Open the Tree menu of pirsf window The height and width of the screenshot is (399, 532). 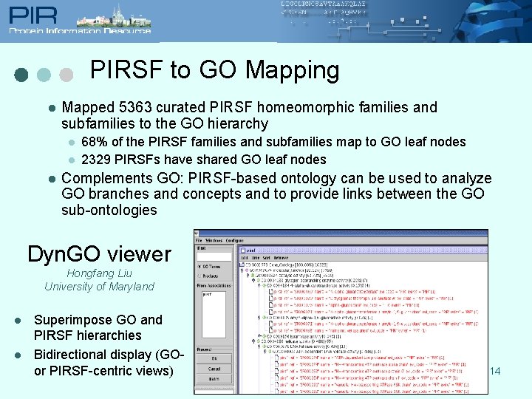pyautogui.click(x=256, y=258)
